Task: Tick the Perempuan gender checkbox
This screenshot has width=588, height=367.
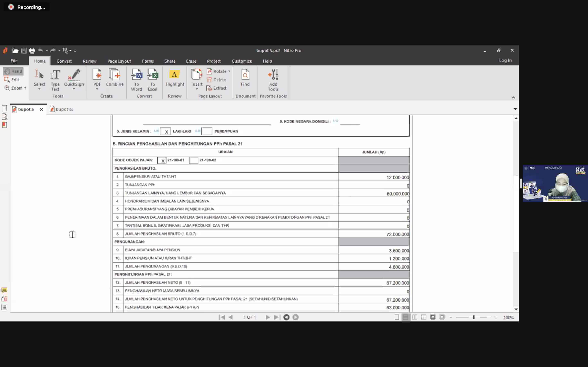Action: point(207,131)
